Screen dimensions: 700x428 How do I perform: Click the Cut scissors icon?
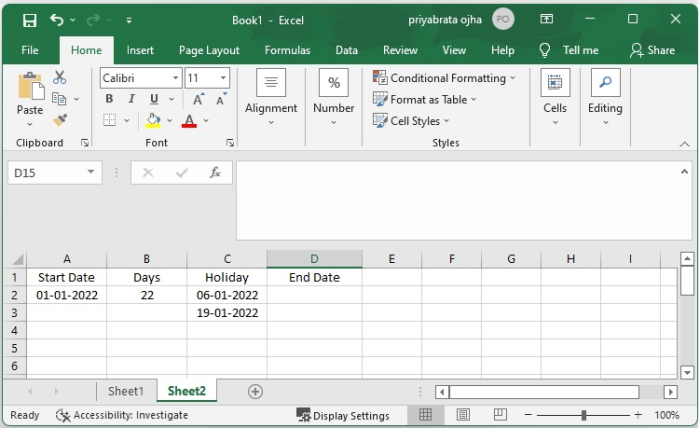[x=59, y=77]
